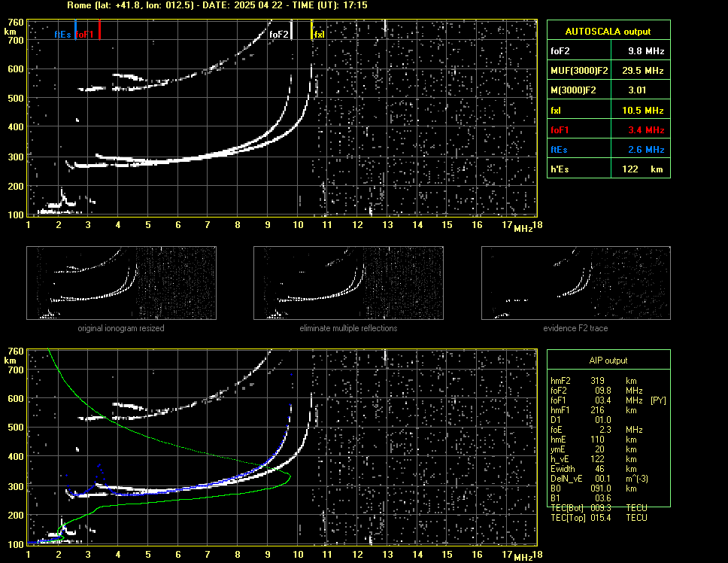Click the foF2 09.8 MHz row in AIP output
Image resolution: width=728 pixels, height=563 pixels.
tap(596, 391)
